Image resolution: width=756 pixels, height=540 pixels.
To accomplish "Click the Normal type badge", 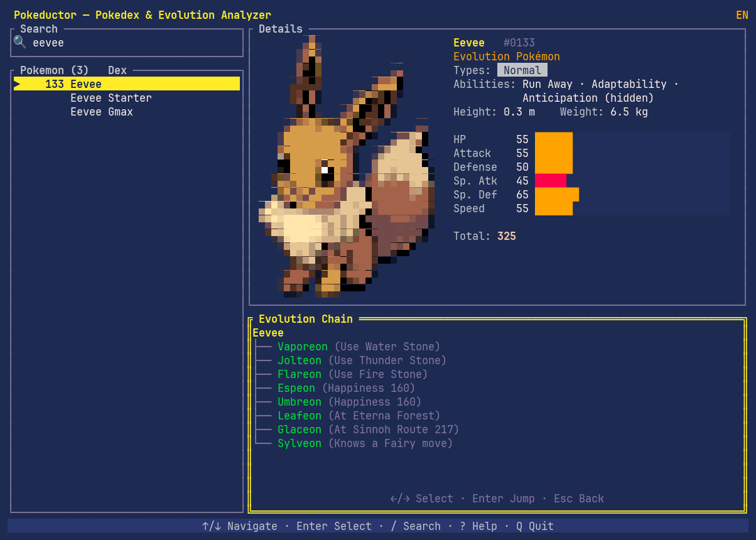I will 522,70.
